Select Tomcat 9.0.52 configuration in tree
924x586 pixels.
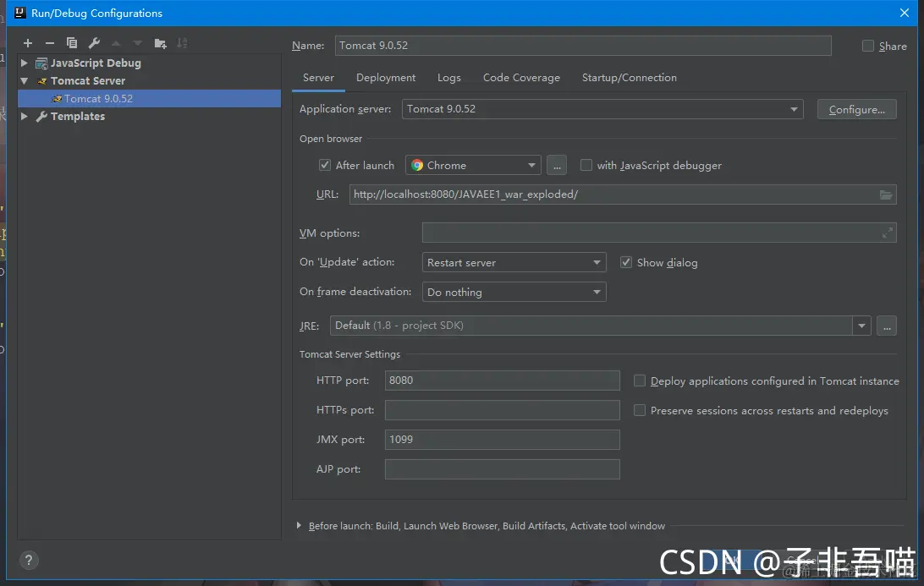pyautogui.click(x=150, y=98)
